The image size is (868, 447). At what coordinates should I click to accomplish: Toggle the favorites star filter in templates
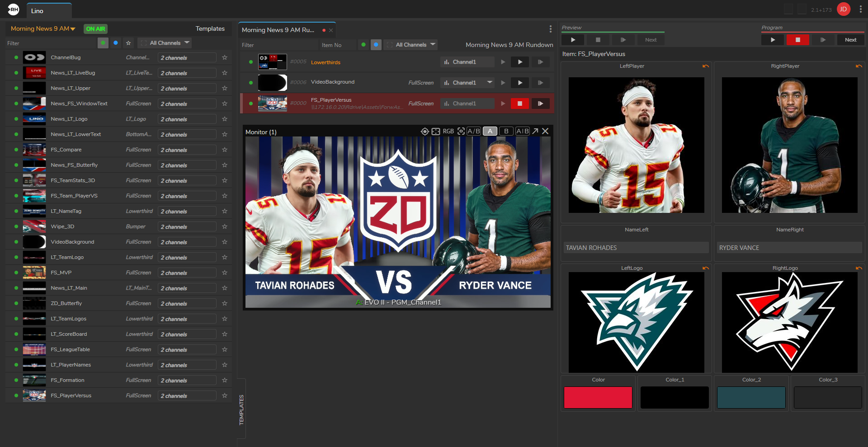[x=128, y=43]
